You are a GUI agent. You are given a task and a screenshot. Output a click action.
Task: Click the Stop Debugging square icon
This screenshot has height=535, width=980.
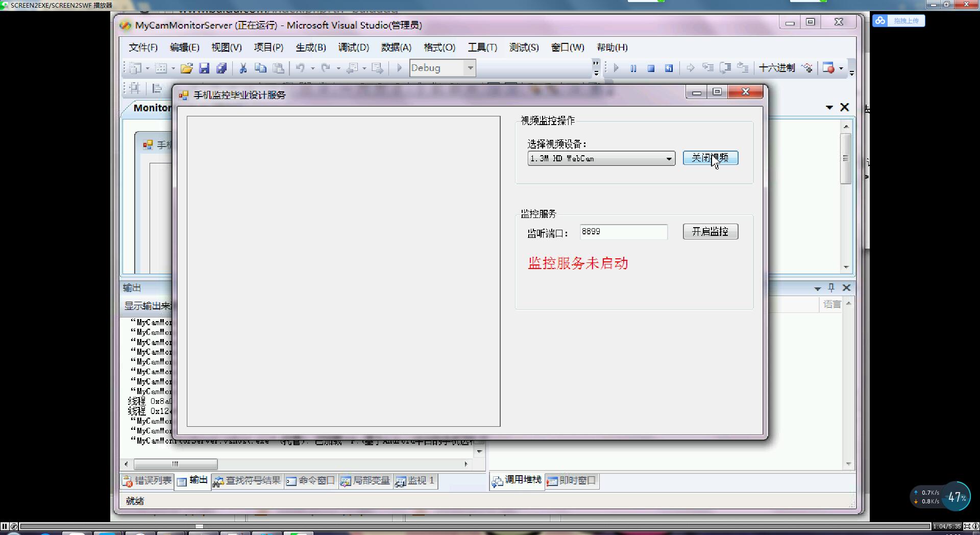coord(651,68)
